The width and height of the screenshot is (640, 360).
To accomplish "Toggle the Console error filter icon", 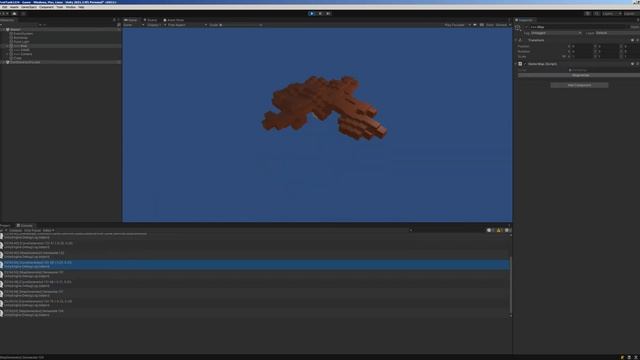I will (x=508, y=230).
